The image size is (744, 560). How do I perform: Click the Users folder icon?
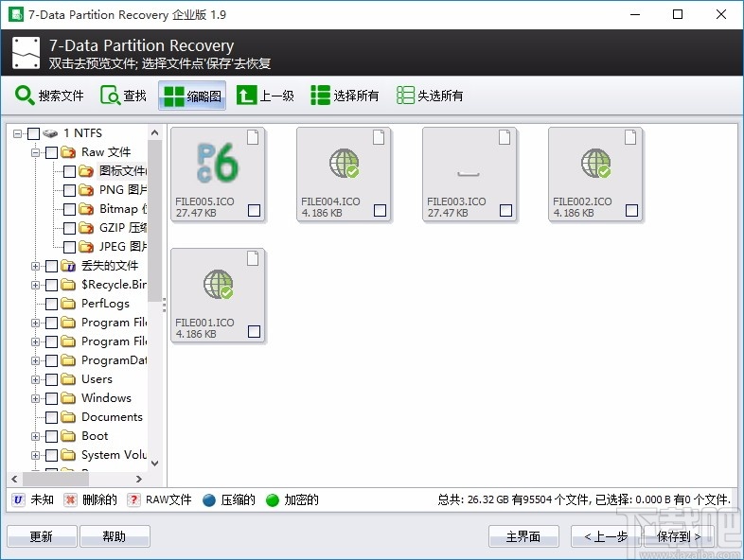(x=69, y=379)
